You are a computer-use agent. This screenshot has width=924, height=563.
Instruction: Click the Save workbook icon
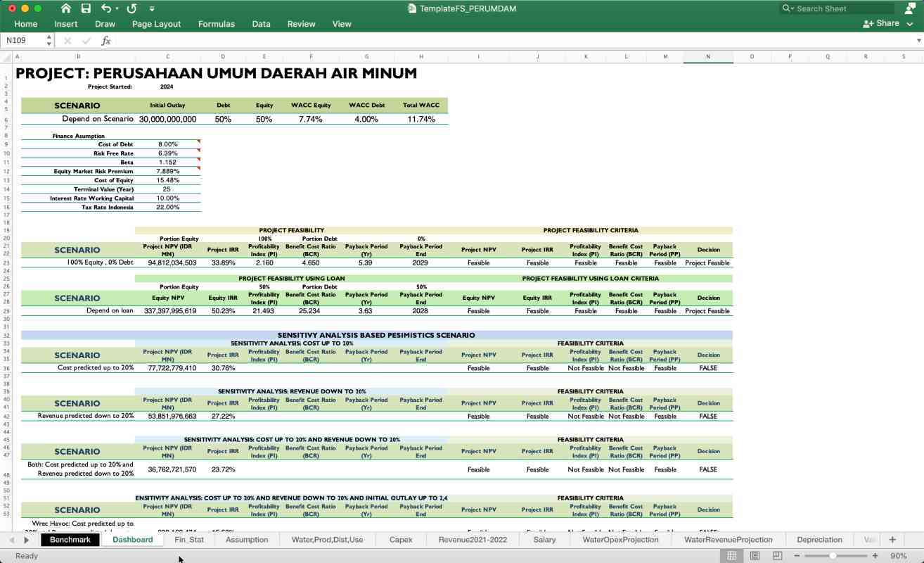tap(86, 8)
